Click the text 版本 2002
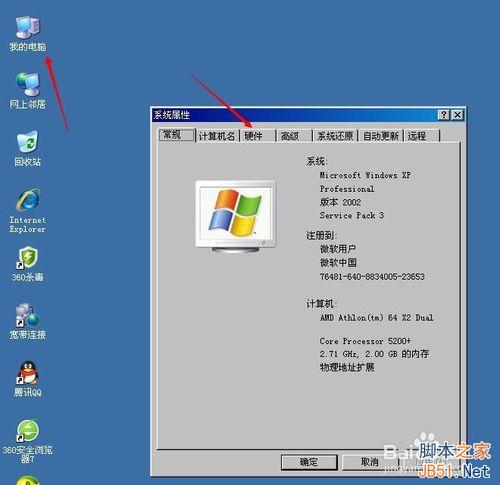500x485 pixels. [x=340, y=202]
